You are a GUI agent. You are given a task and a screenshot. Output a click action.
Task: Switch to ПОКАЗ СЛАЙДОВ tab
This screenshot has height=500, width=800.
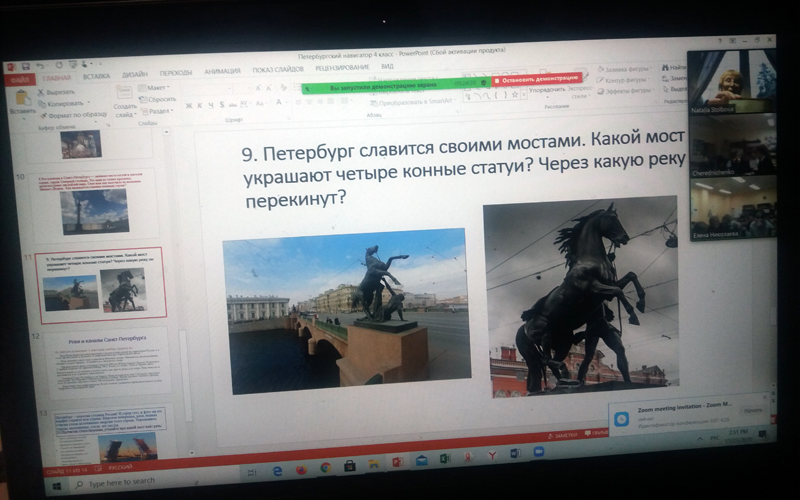278,69
